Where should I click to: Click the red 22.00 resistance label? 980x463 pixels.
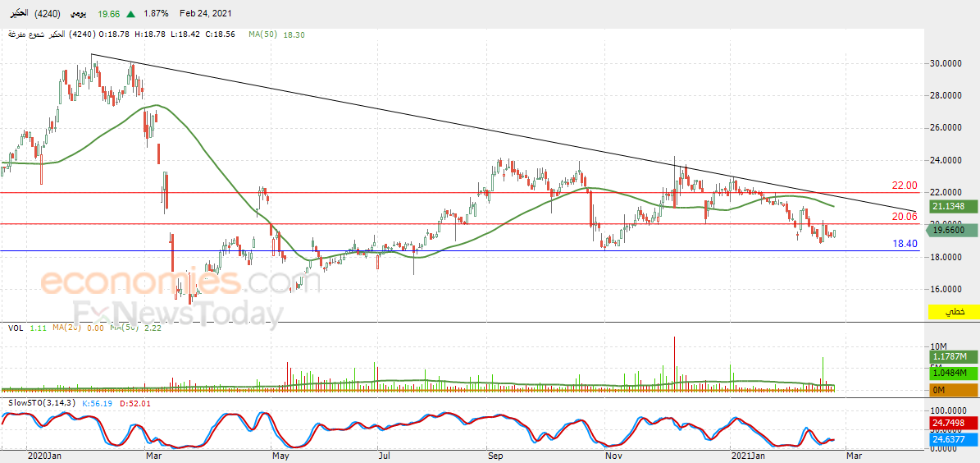905,186
